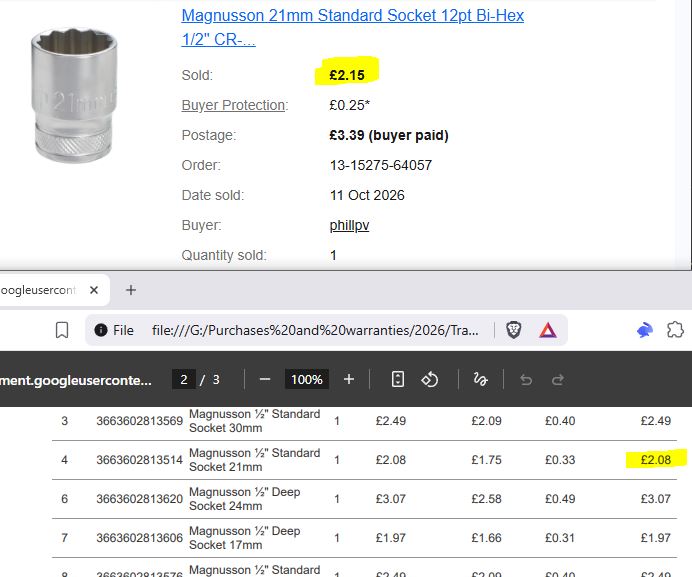Open buyer phillpv profile link

coord(349,225)
